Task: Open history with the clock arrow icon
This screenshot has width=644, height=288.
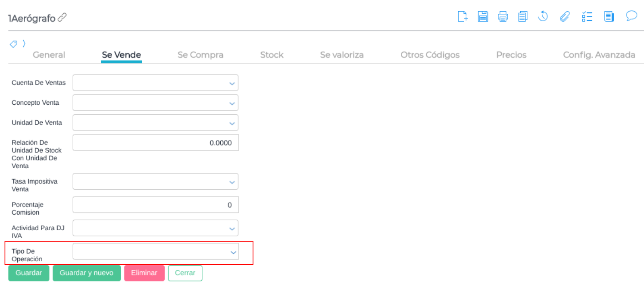Action: coord(543,17)
